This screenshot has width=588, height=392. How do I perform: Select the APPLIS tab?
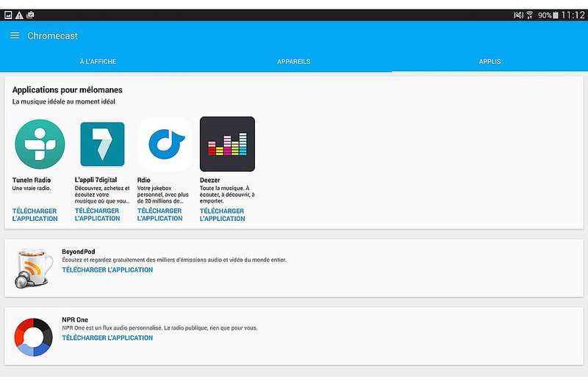490,62
